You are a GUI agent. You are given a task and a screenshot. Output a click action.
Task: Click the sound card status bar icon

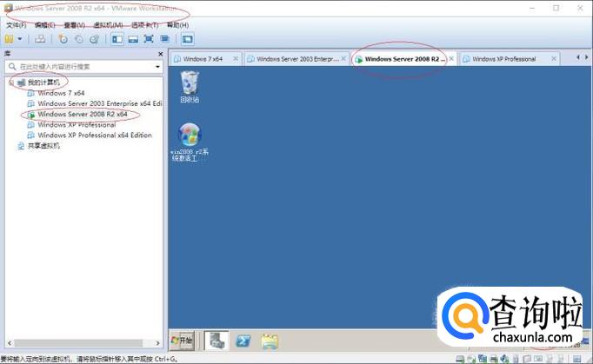point(504,359)
